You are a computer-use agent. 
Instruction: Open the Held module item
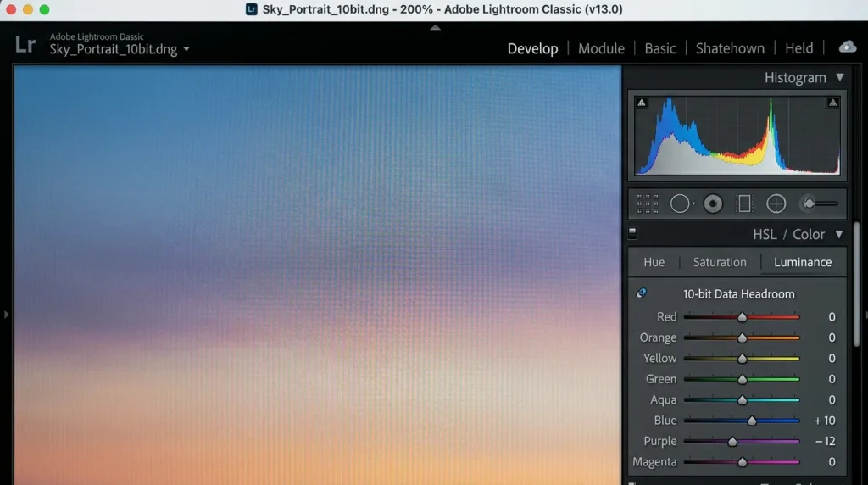pyautogui.click(x=798, y=48)
